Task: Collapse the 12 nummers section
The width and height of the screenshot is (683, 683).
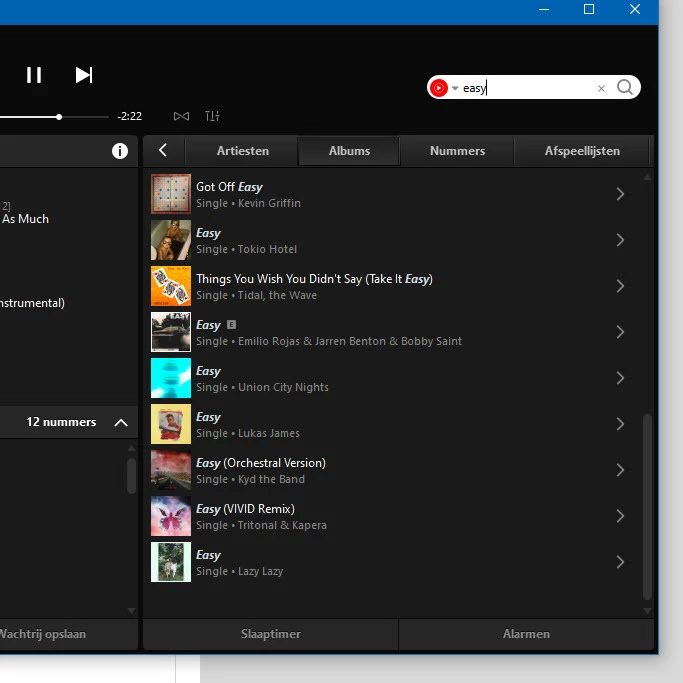Action: pos(121,422)
